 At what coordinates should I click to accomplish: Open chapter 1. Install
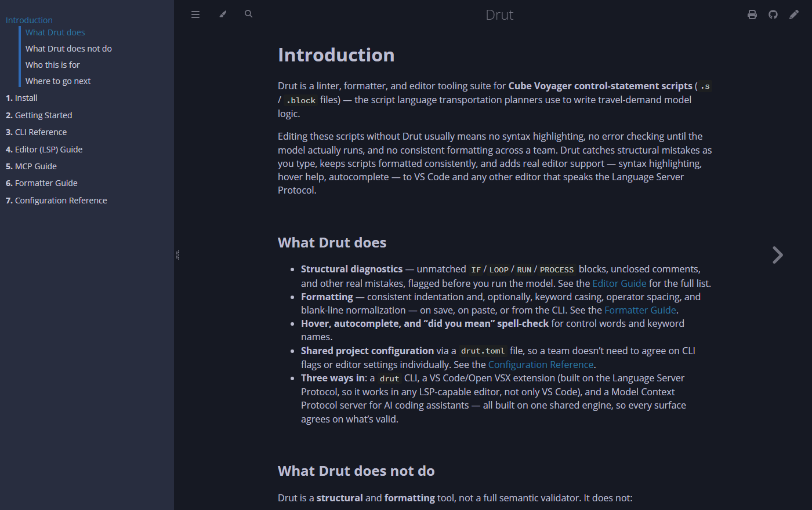21,98
